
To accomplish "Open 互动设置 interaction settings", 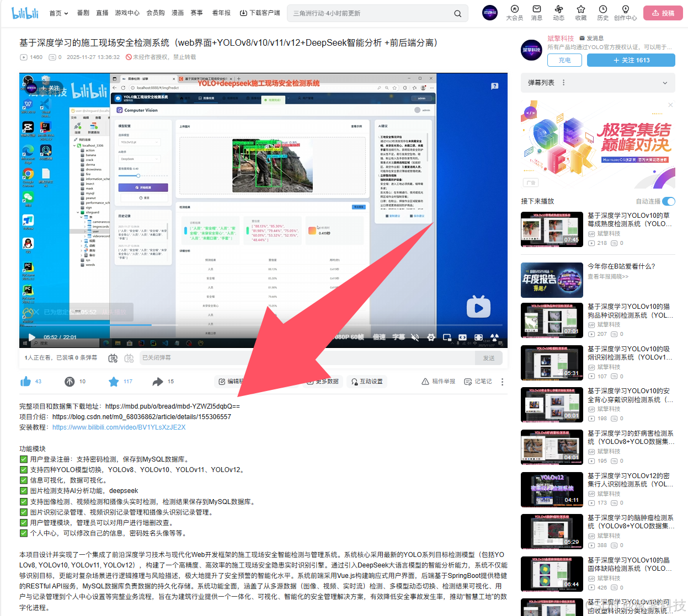I will pyautogui.click(x=367, y=382).
